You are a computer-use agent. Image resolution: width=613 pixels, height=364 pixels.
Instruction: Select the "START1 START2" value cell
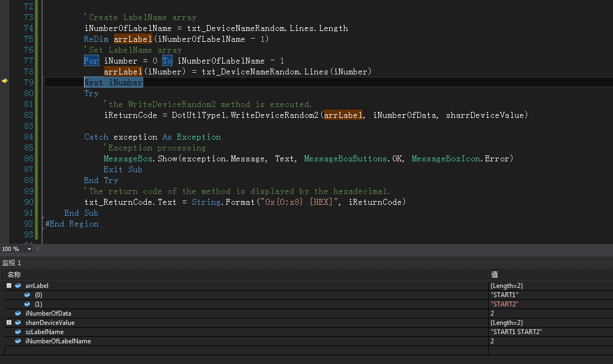[x=516, y=332]
